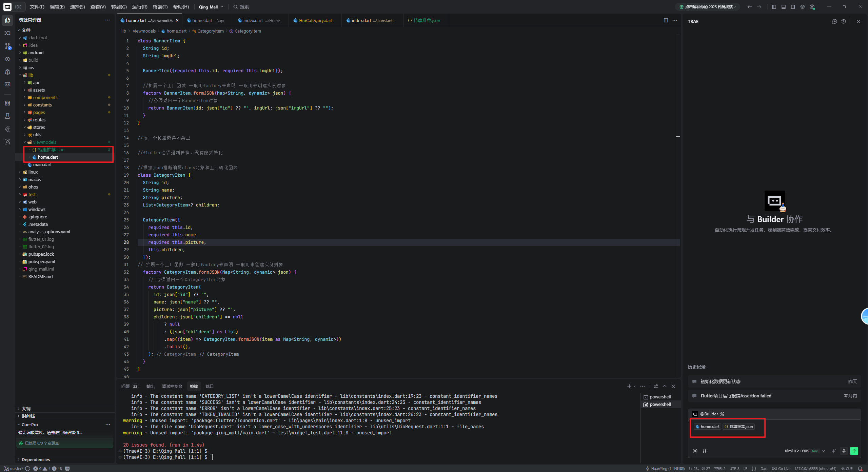868x472 pixels.
Task: Start a new chat in TRAE panel
Action: coord(834,21)
